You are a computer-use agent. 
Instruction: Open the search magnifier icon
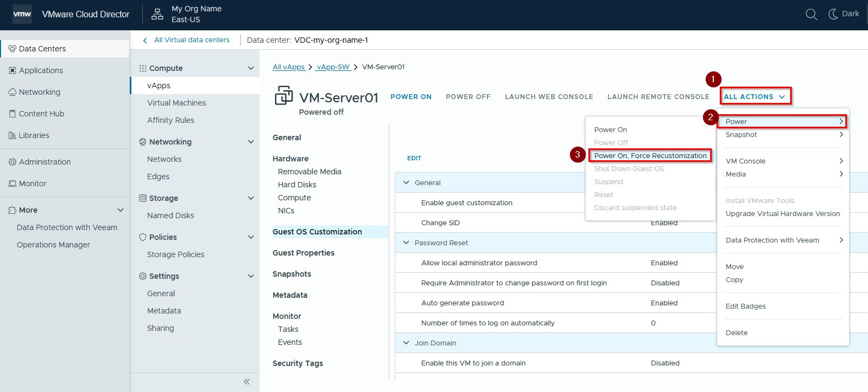[x=811, y=14]
